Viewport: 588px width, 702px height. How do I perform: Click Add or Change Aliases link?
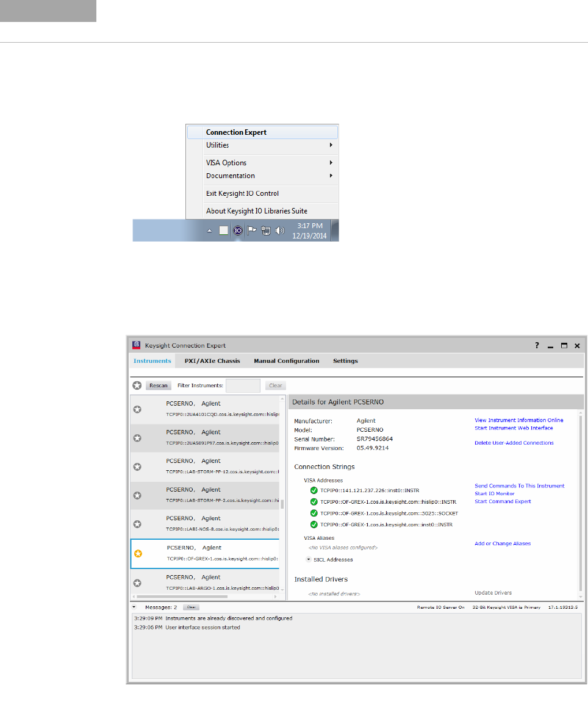tap(503, 543)
